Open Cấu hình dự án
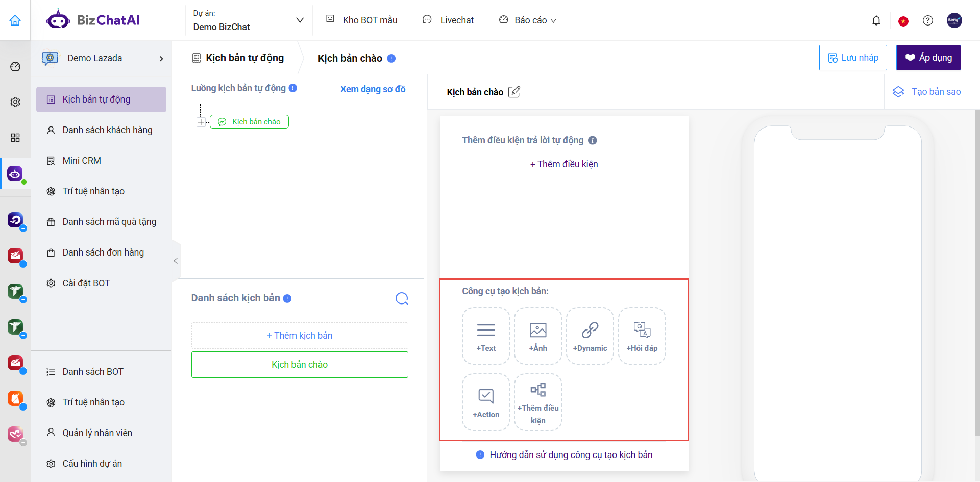 (101, 464)
